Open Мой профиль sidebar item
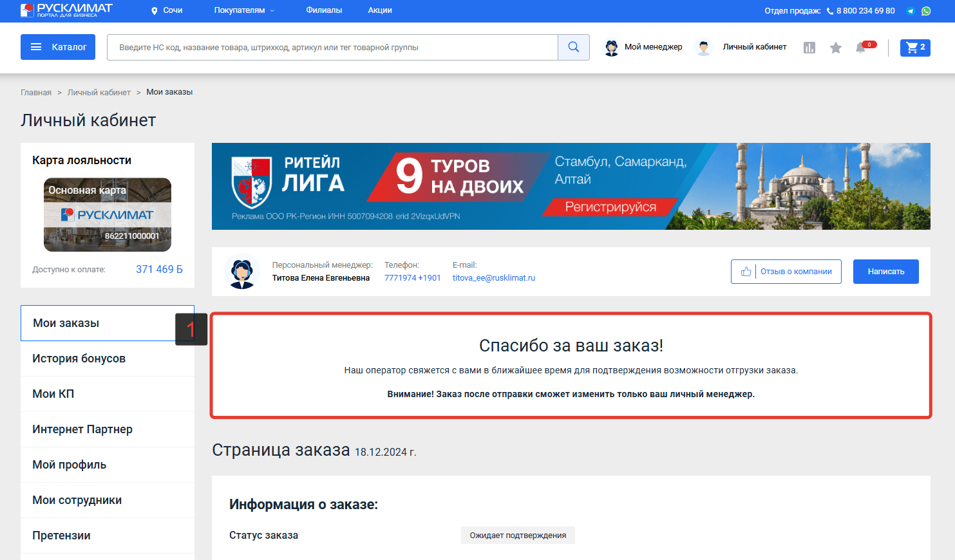 click(108, 465)
